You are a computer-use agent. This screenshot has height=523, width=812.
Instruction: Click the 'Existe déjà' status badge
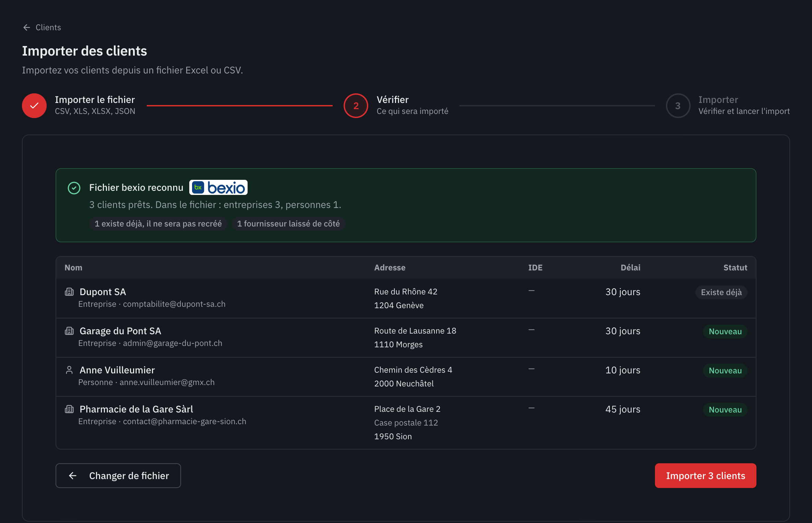click(x=721, y=292)
